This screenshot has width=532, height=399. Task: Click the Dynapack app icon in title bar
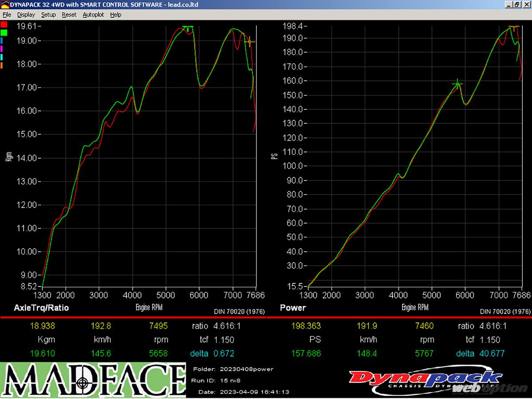click(x=5, y=4)
